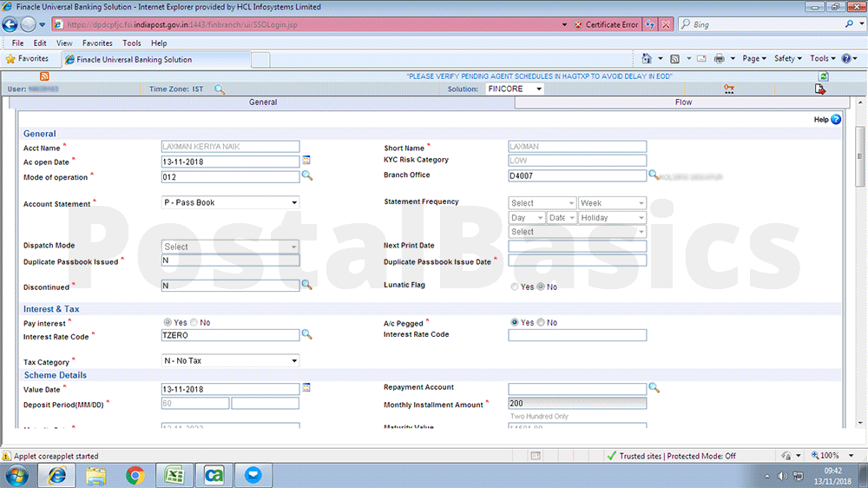Expand the Tax Category dropdown
Image resolution: width=868 pixels, height=488 pixels.
[x=230, y=360]
